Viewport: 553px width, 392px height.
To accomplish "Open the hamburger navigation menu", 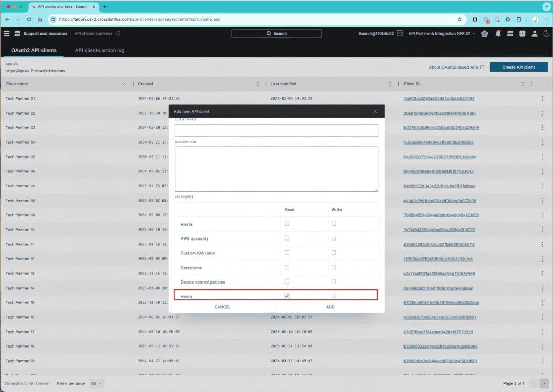I will (6, 33).
